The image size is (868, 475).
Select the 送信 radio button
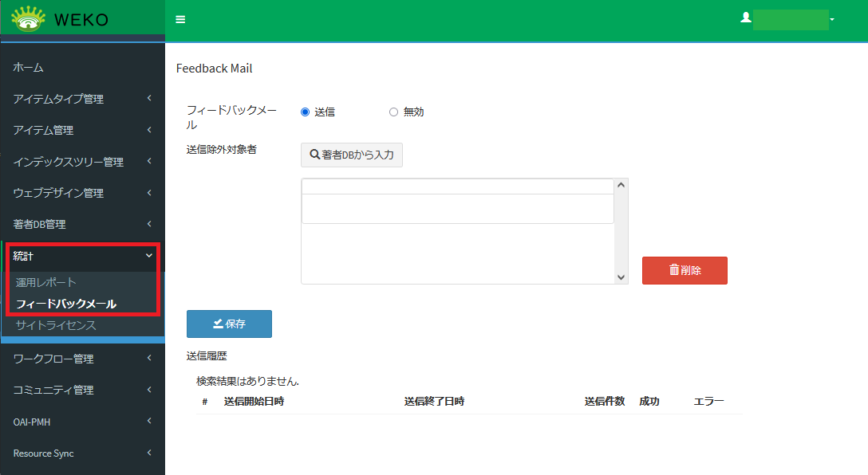coord(305,112)
